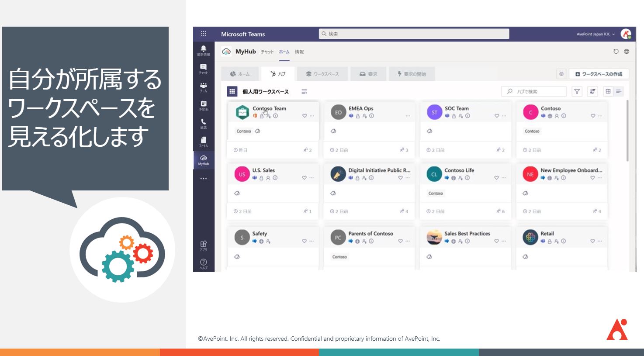The image size is (644, 356).
Task: Click the refresh icon in MyHub header
Action: pyautogui.click(x=616, y=52)
